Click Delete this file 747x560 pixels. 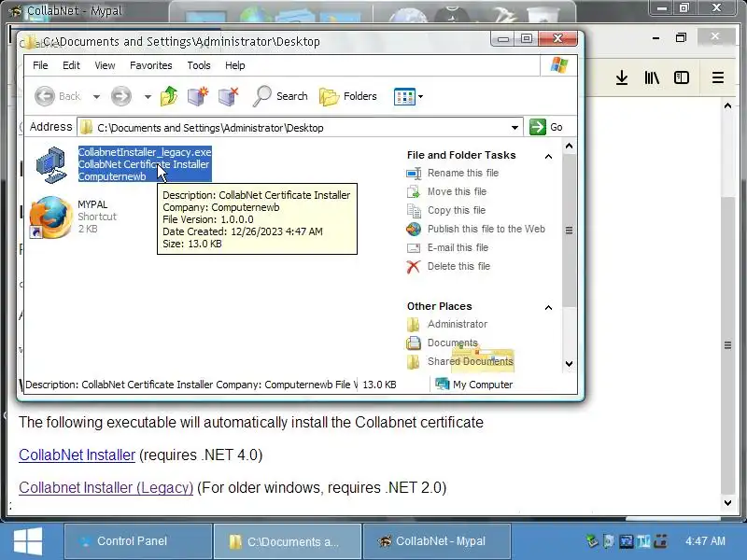pyautogui.click(x=458, y=266)
